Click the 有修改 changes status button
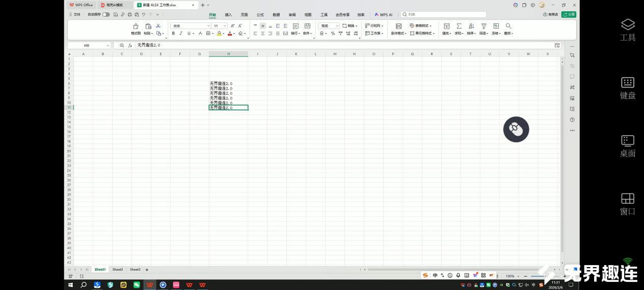The image size is (644, 290). 551,15
